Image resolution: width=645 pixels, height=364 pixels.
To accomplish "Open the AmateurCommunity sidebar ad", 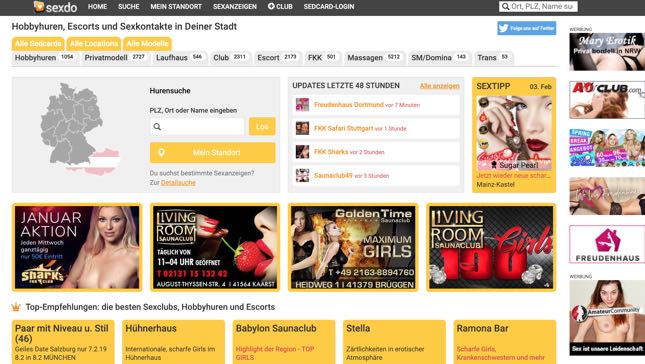I will [x=607, y=318].
